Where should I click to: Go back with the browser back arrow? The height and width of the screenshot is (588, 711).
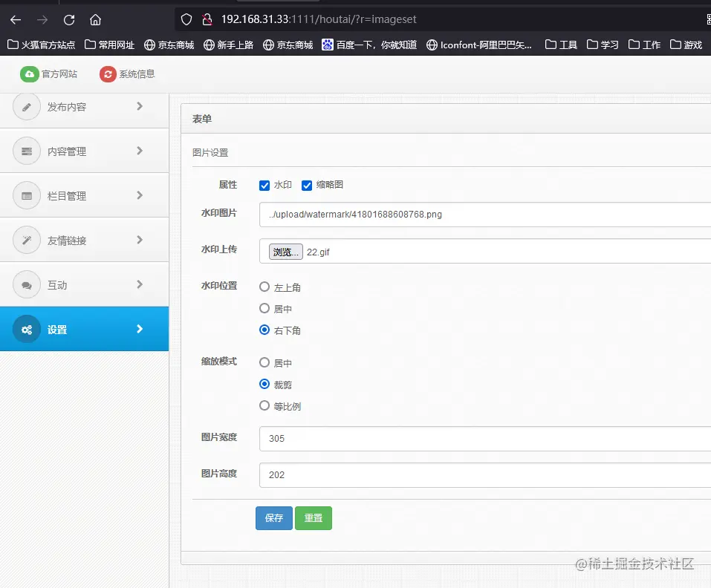pos(16,19)
